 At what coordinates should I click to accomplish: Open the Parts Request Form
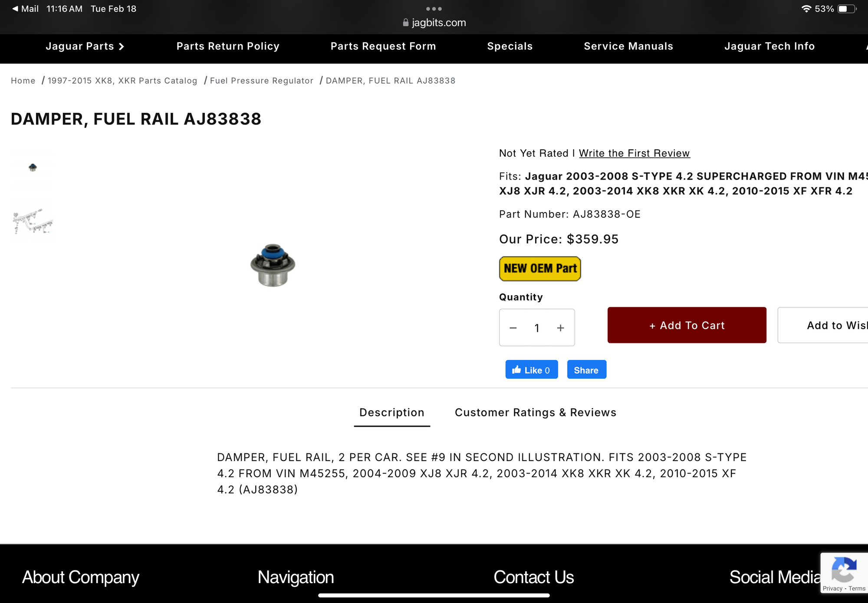point(383,46)
